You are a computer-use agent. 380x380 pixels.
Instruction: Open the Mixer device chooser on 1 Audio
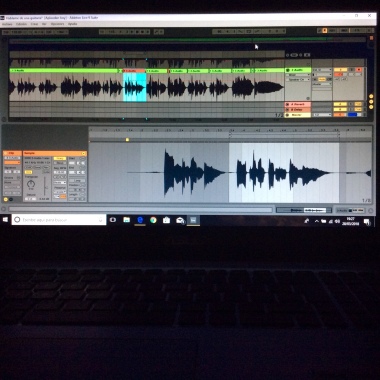click(297, 75)
